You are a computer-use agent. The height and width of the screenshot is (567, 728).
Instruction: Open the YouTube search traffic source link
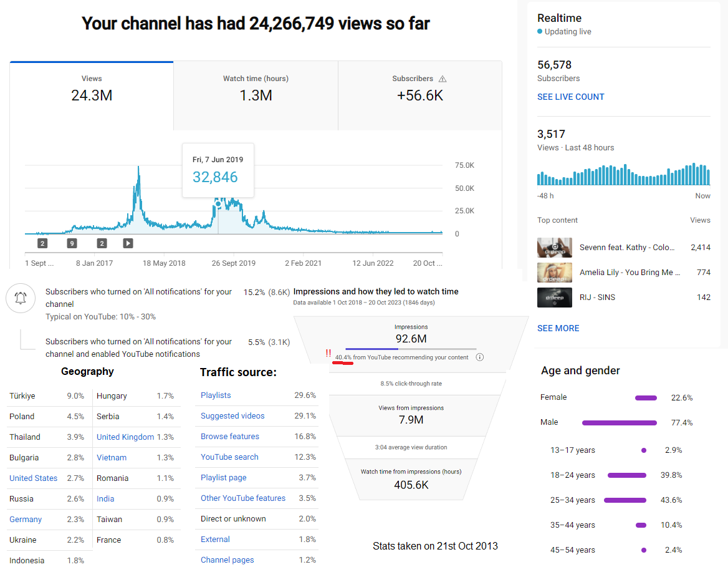coord(229,457)
